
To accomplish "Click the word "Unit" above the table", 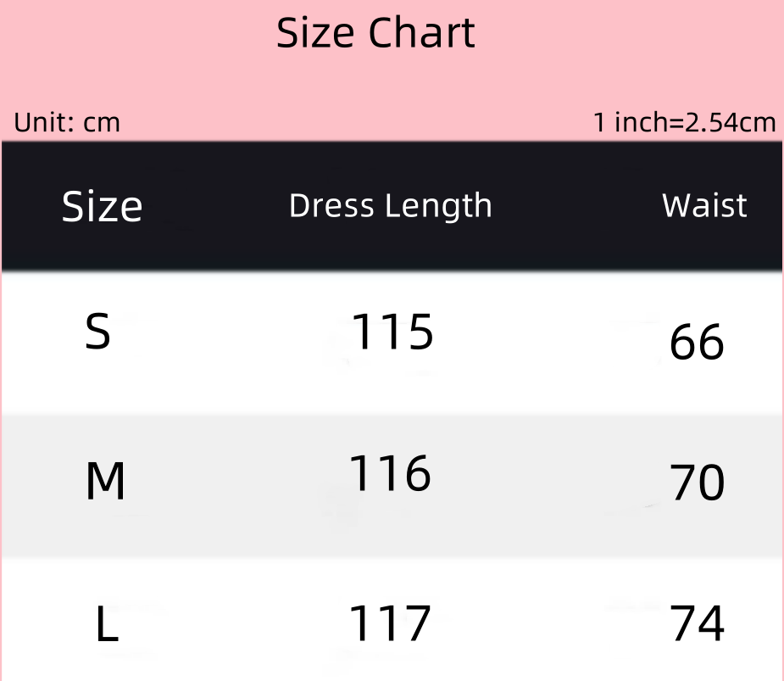I will tap(42, 123).
